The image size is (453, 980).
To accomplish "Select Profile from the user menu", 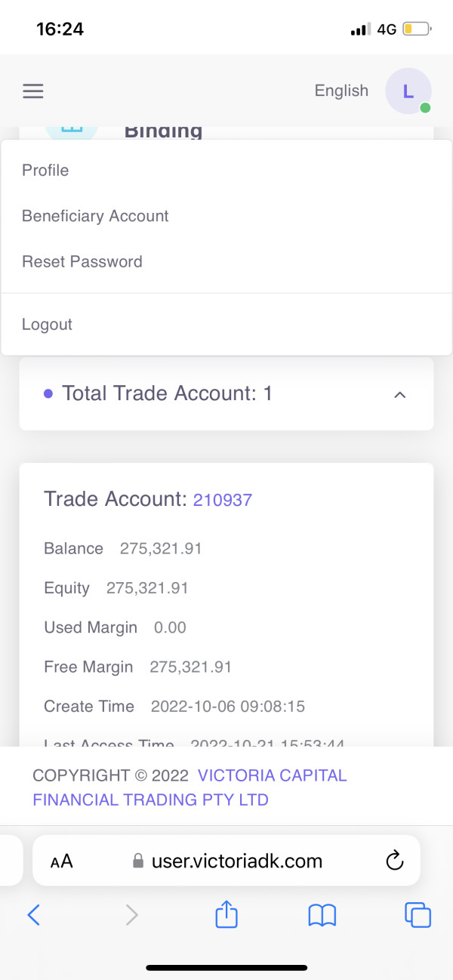I will [x=45, y=171].
